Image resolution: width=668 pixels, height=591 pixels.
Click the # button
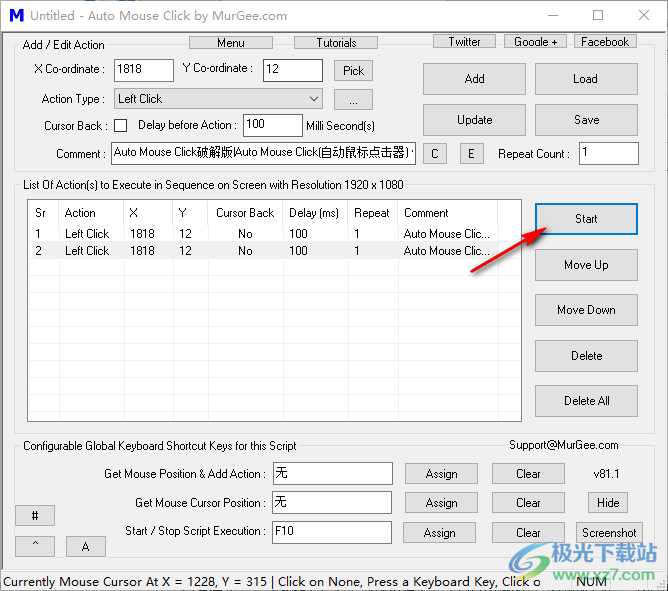[x=35, y=516]
